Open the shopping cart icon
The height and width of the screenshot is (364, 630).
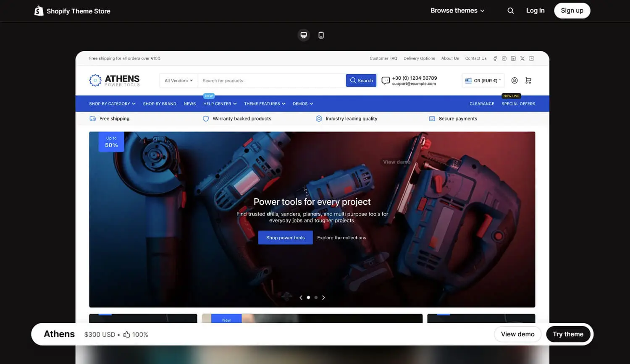(x=528, y=81)
